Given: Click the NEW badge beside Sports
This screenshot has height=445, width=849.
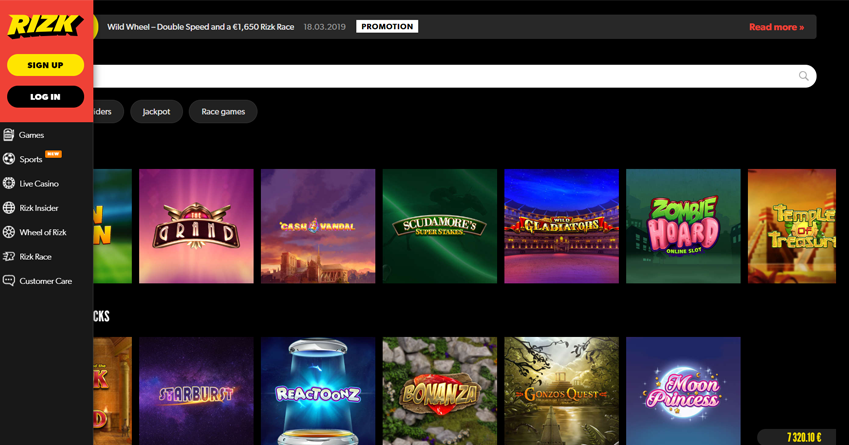Looking at the screenshot, I should coord(53,154).
